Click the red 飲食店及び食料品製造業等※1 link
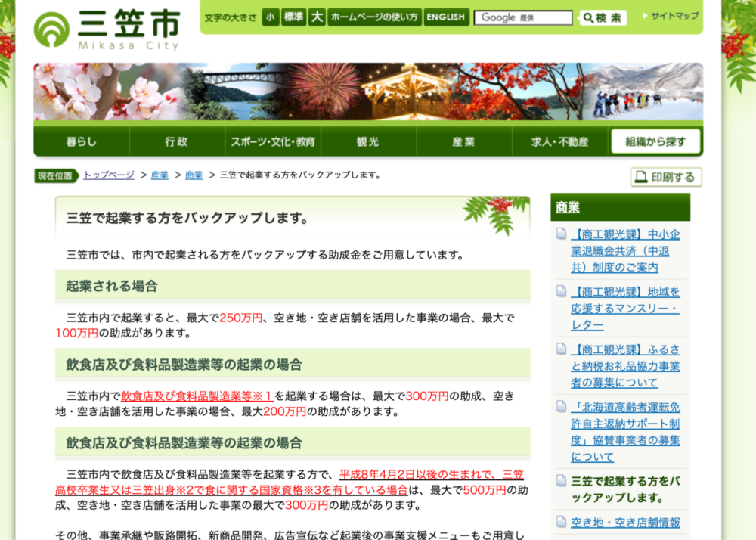Image resolution: width=756 pixels, height=540 pixels. 197,396
